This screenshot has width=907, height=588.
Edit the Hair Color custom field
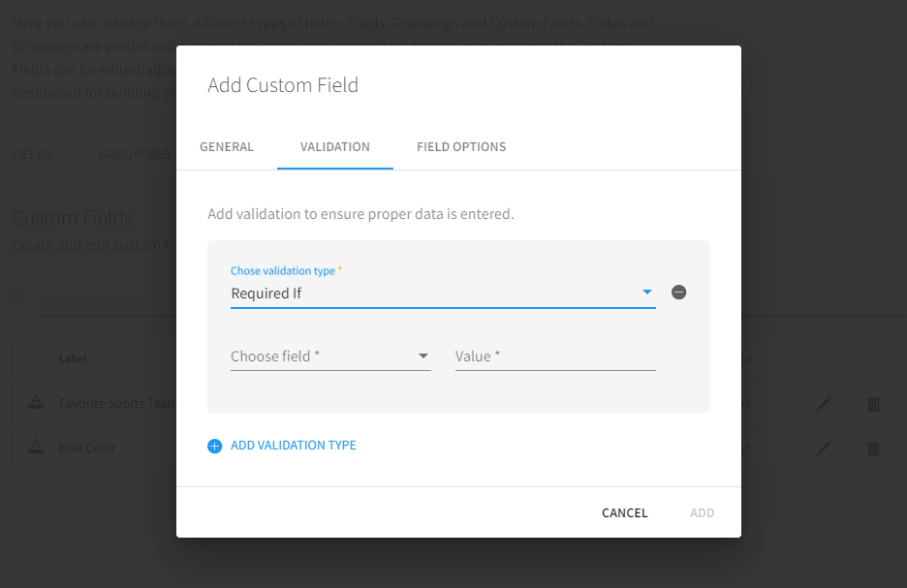click(x=824, y=449)
